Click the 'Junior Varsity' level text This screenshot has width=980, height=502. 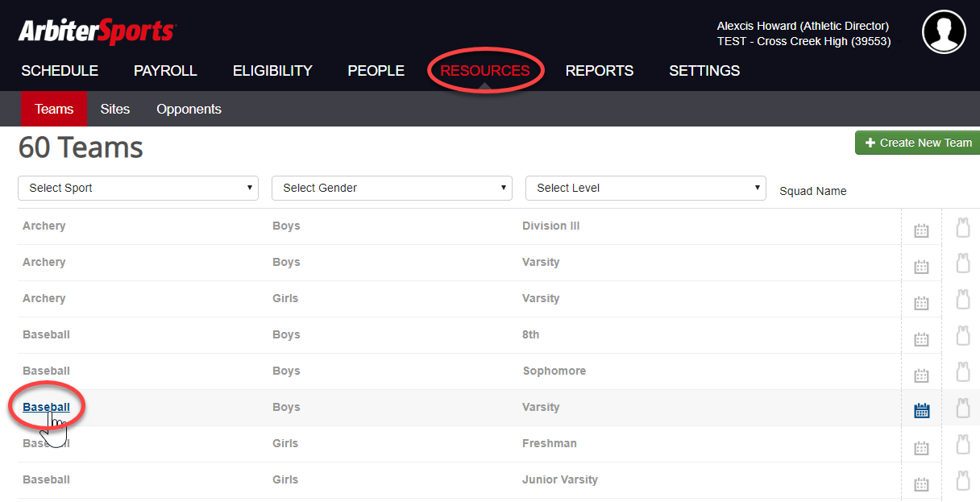(560, 479)
